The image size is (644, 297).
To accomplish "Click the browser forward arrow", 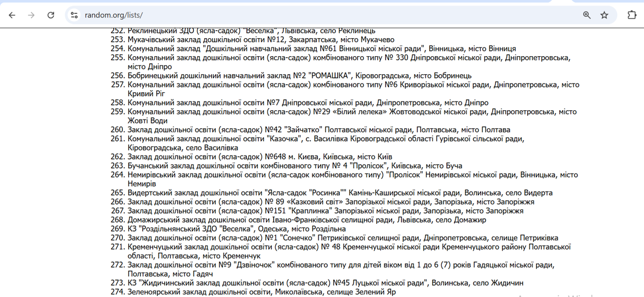I will click(31, 15).
